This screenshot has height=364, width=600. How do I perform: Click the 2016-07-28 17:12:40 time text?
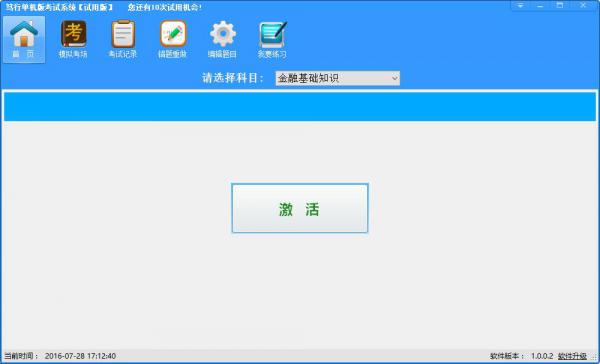[x=80, y=356]
